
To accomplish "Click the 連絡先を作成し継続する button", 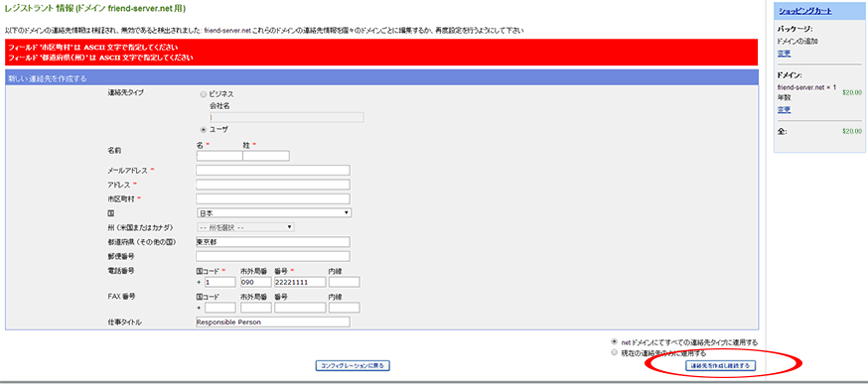I will (x=720, y=366).
